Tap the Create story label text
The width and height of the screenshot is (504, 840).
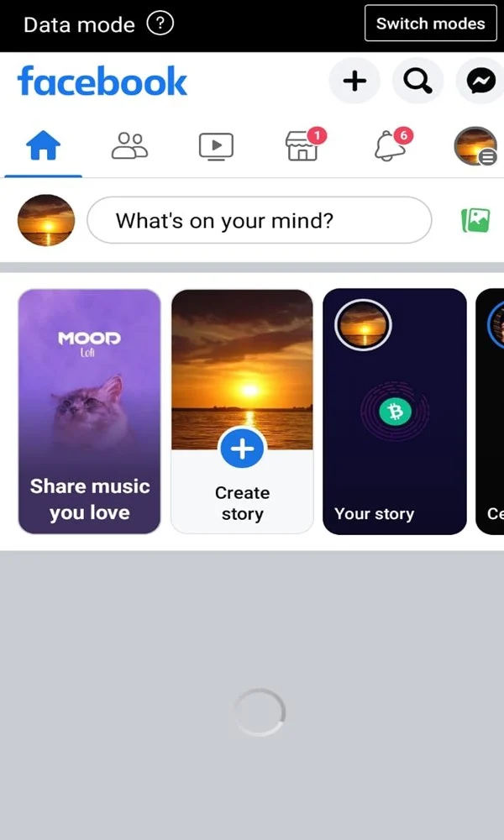[x=242, y=503]
